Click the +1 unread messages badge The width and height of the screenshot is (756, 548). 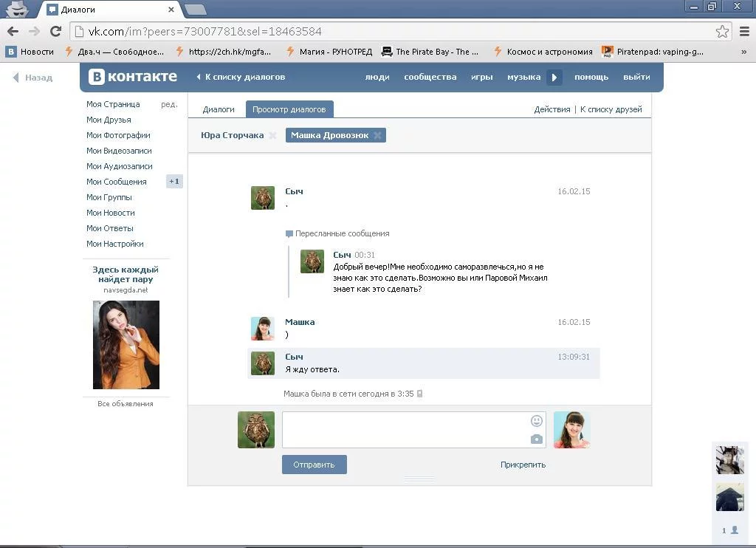[x=174, y=182]
